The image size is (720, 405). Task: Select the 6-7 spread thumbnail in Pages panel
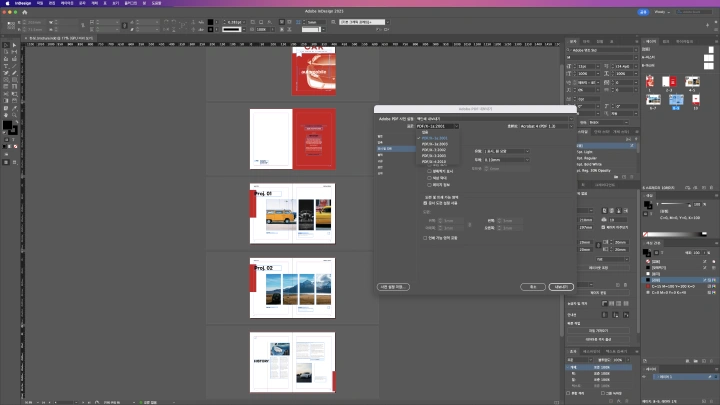(653, 100)
